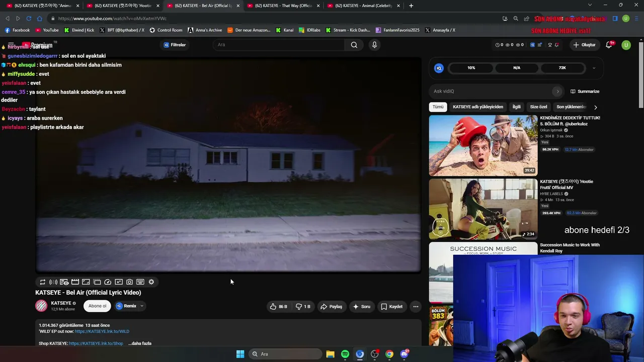Open the player toolbar settings gear
The width and height of the screenshot is (644, 362).
(x=151, y=282)
